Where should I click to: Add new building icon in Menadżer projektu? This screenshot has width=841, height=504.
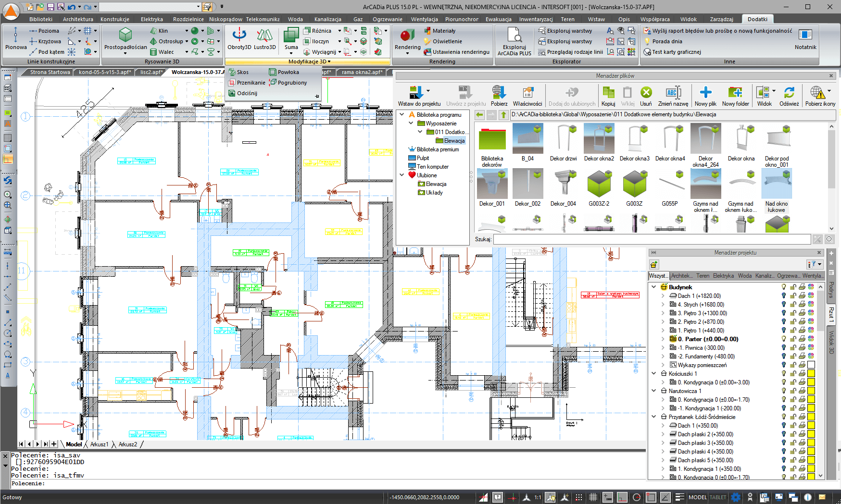[x=654, y=264]
